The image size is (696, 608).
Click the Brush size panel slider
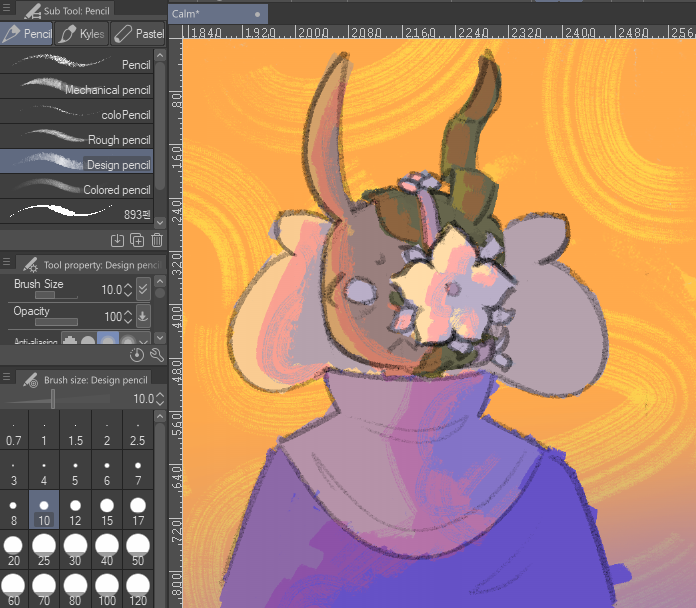click(55, 399)
